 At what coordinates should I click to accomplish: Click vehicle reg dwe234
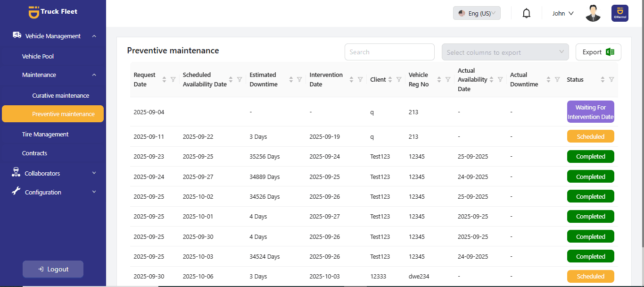coord(419,276)
